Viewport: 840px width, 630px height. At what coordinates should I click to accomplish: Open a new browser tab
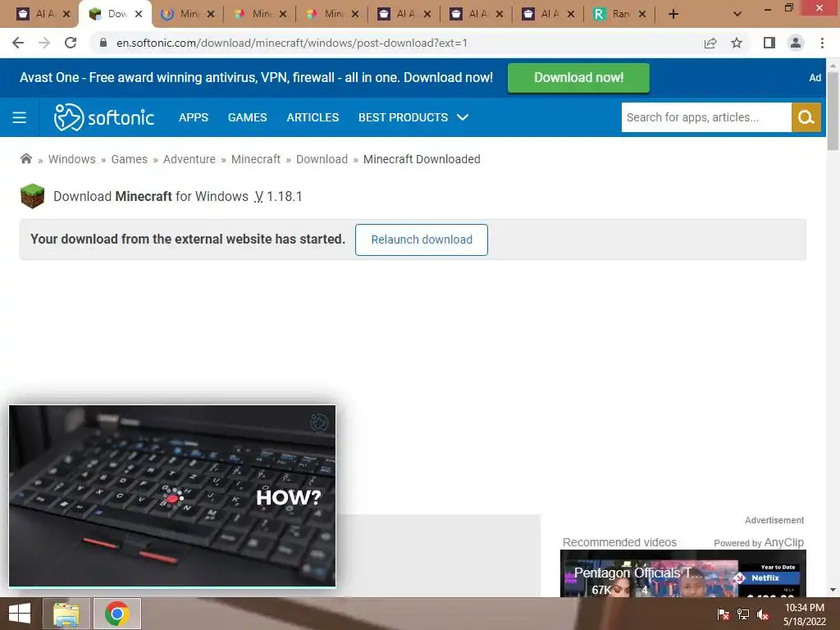pyautogui.click(x=673, y=14)
